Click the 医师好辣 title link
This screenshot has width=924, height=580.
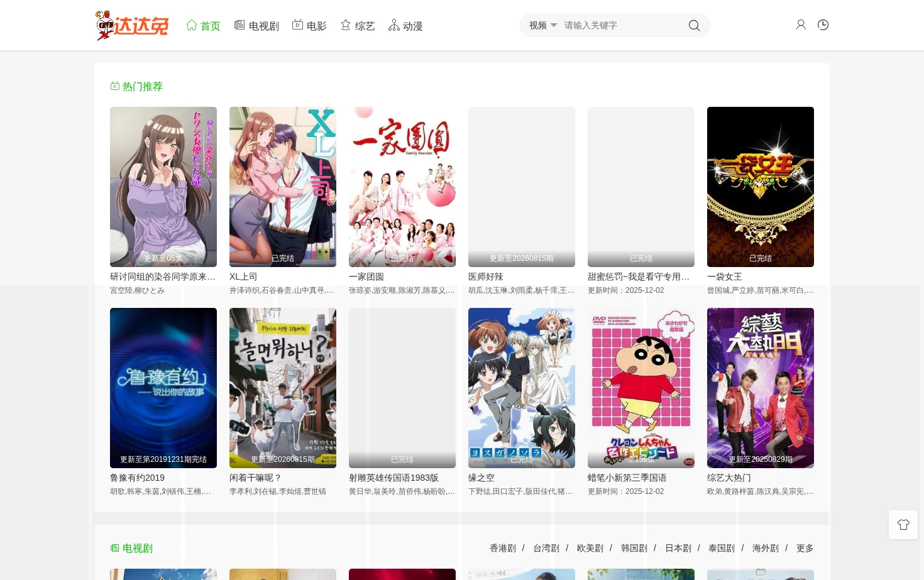pos(486,276)
